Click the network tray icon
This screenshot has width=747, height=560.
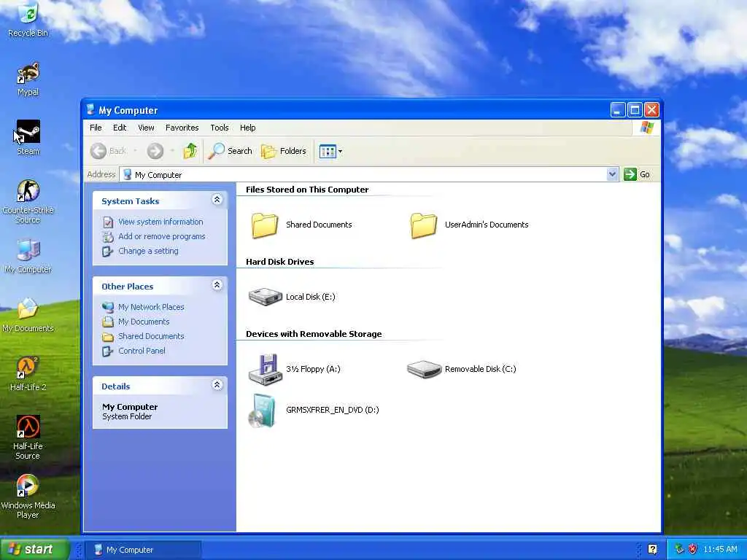click(x=679, y=549)
